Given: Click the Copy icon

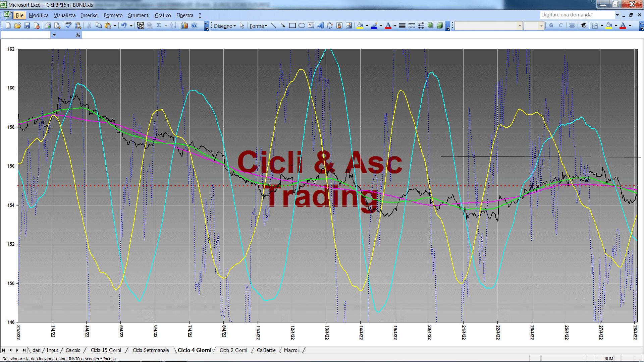Looking at the screenshot, I should tap(99, 25).
